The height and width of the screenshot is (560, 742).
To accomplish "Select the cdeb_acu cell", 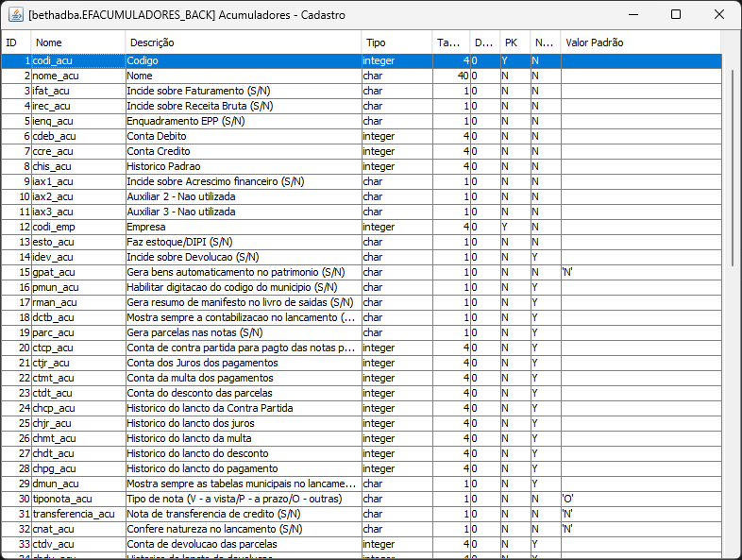I will tap(78, 136).
